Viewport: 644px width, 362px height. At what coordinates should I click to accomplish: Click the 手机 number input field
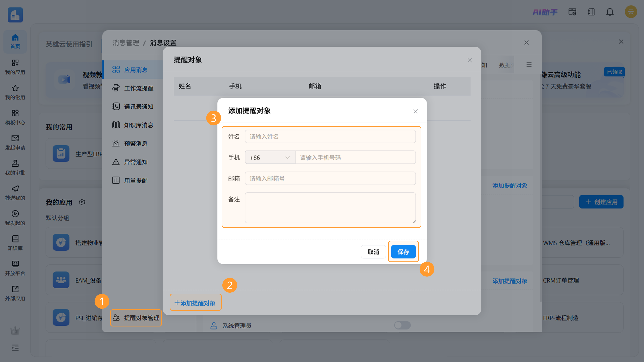coord(356,157)
